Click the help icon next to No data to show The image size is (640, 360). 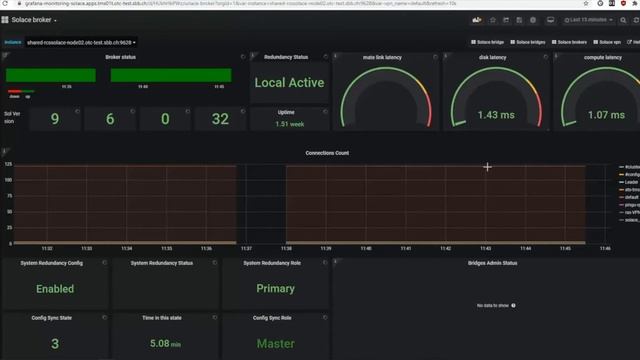pos(513,305)
